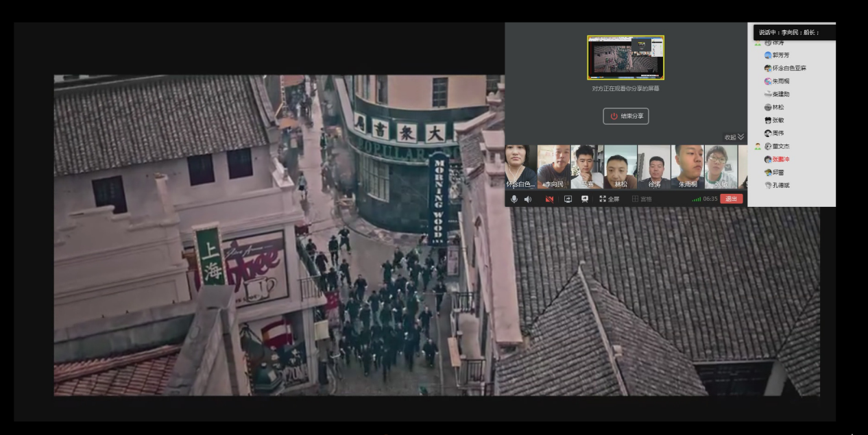
Task: Select 郭芳芳 in the participant list
Action: (x=781, y=55)
